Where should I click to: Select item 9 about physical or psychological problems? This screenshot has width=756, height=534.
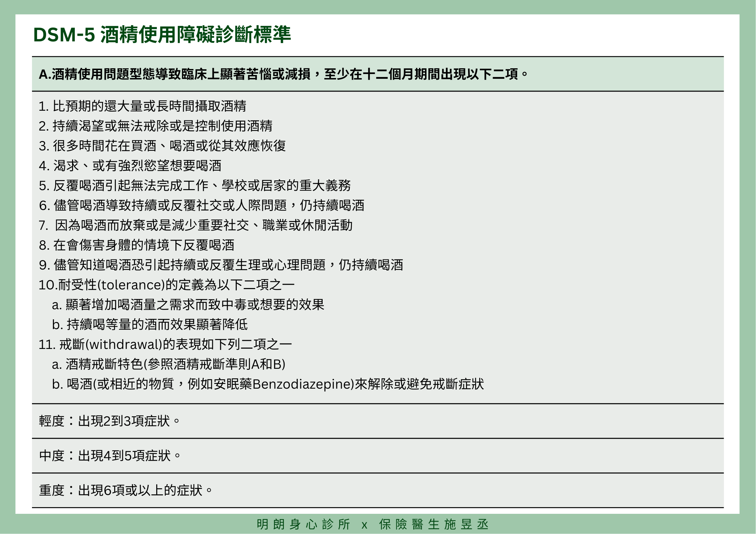[221, 265]
